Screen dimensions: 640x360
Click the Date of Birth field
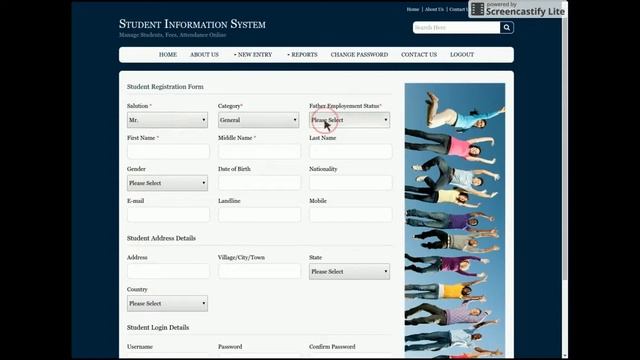[x=259, y=182]
